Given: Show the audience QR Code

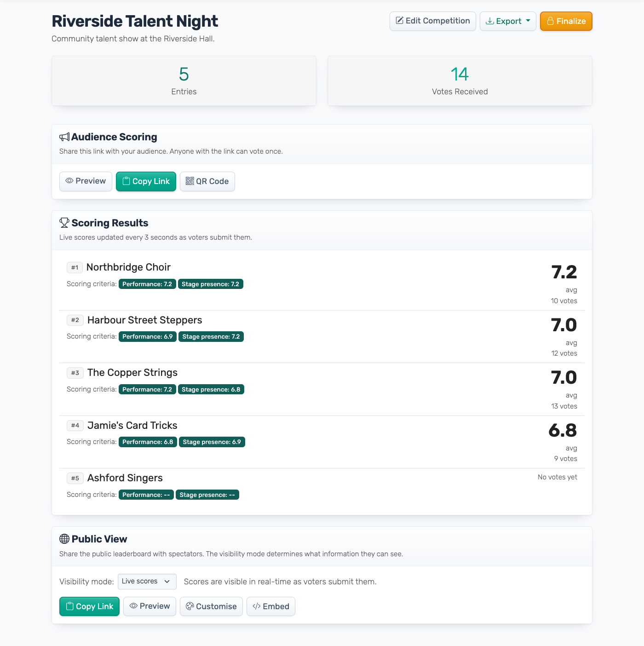Looking at the screenshot, I should click(207, 181).
